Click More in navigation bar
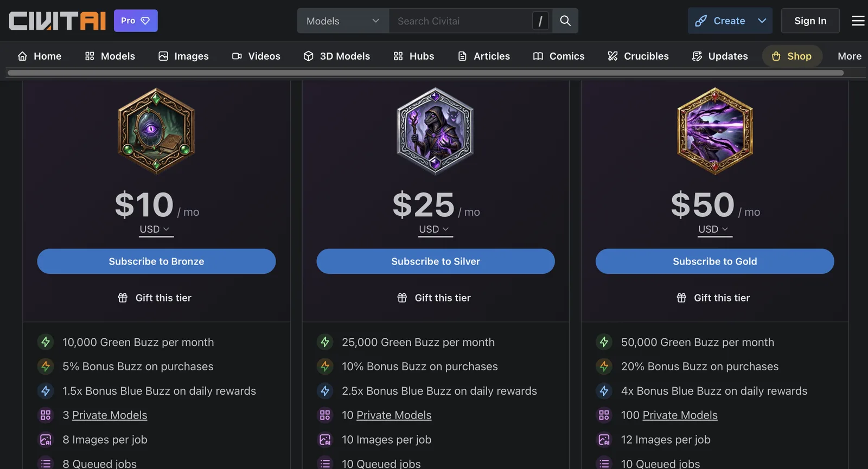Viewport: 868px width, 469px height. [850, 56]
